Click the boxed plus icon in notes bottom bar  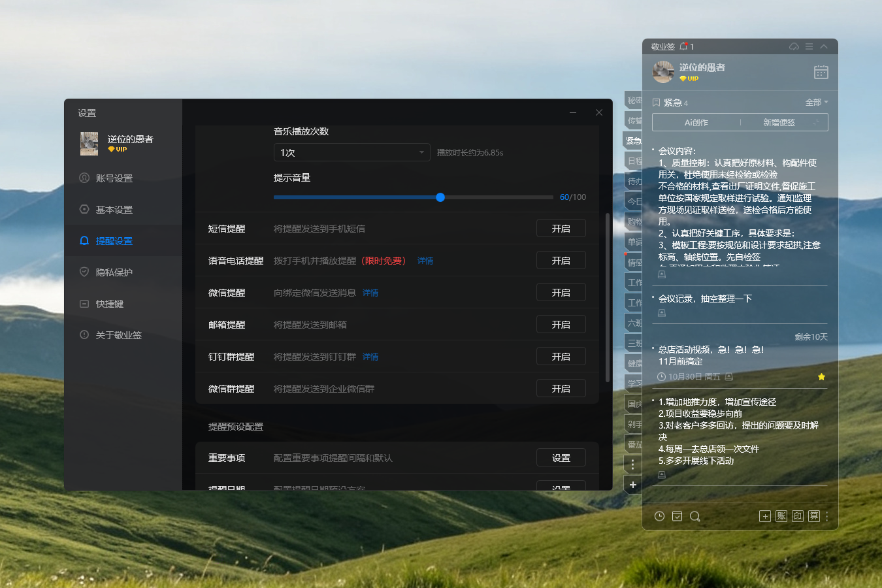[x=765, y=516]
